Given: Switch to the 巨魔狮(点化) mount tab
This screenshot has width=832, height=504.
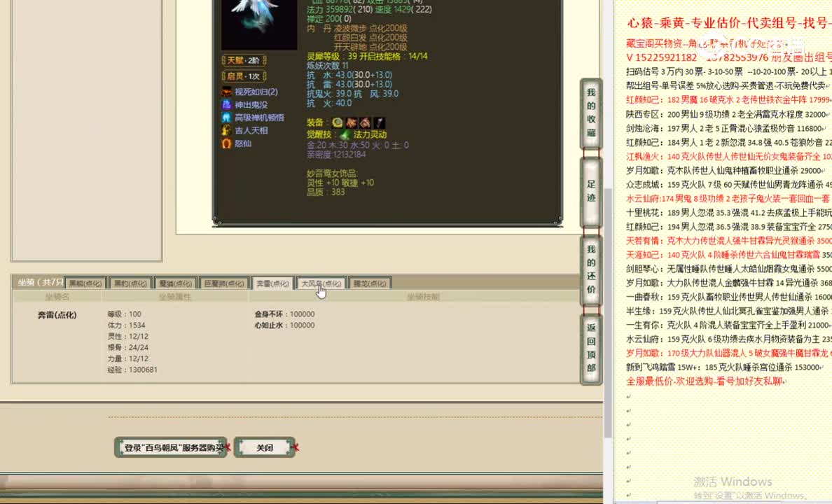Looking at the screenshot, I should (x=224, y=283).
